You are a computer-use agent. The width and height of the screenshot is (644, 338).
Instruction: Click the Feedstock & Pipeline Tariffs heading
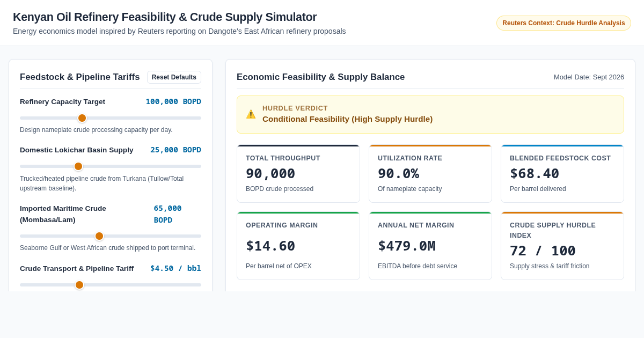click(x=80, y=77)
